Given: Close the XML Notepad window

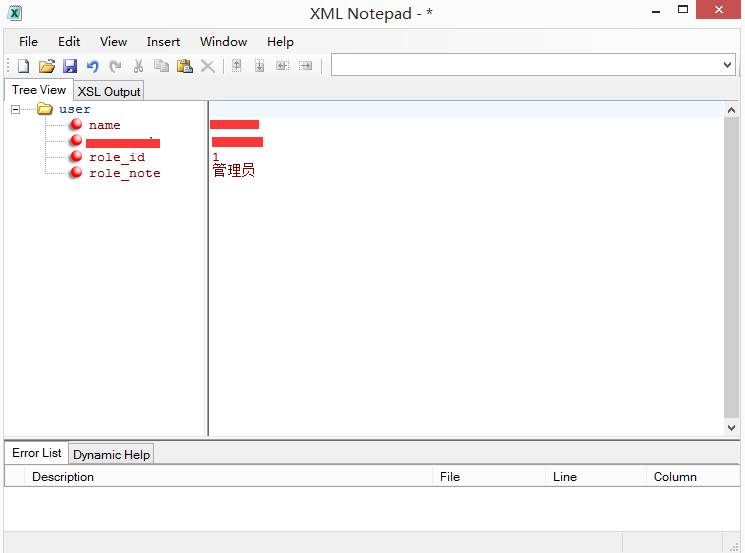Looking at the screenshot, I should point(718,10).
